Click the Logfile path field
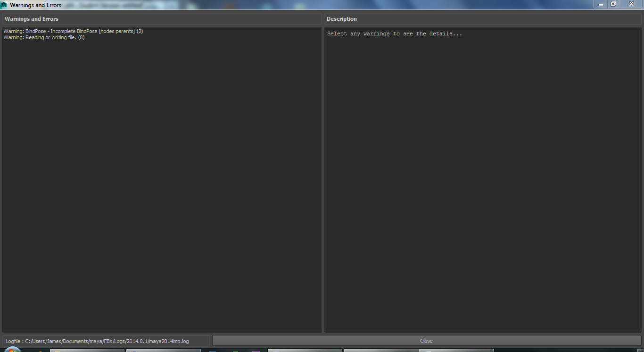Screen dimensions: 644x352 (106, 341)
